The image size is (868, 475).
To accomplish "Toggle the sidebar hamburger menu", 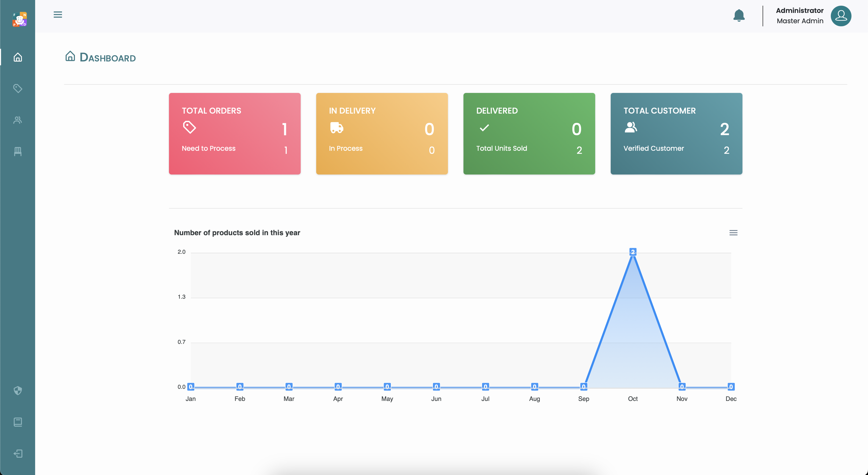I will pyautogui.click(x=58, y=14).
